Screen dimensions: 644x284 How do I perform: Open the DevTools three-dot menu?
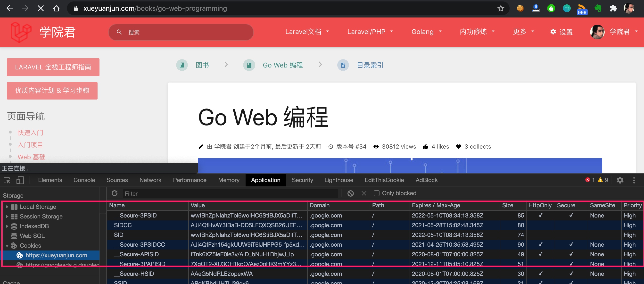coord(634,180)
